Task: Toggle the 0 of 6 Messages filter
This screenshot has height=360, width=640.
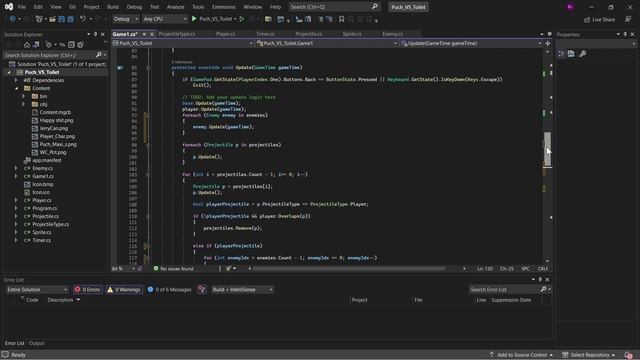Action: pos(169,289)
